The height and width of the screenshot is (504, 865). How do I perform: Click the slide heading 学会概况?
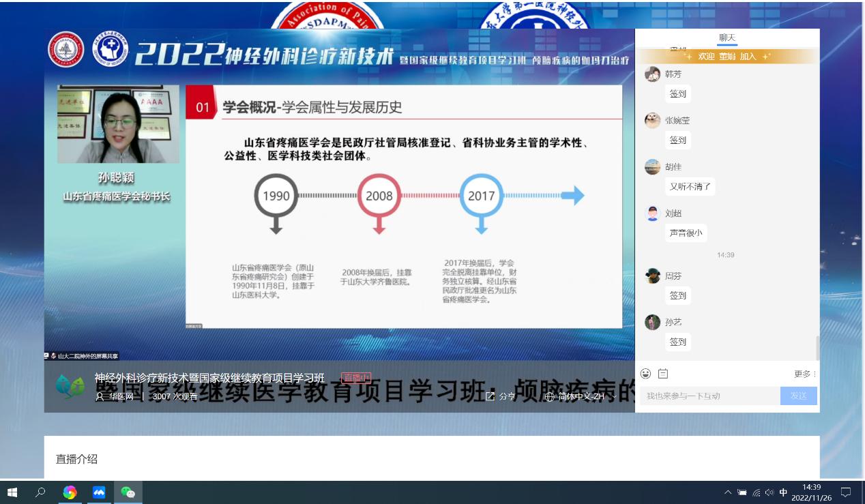(x=248, y=107)
